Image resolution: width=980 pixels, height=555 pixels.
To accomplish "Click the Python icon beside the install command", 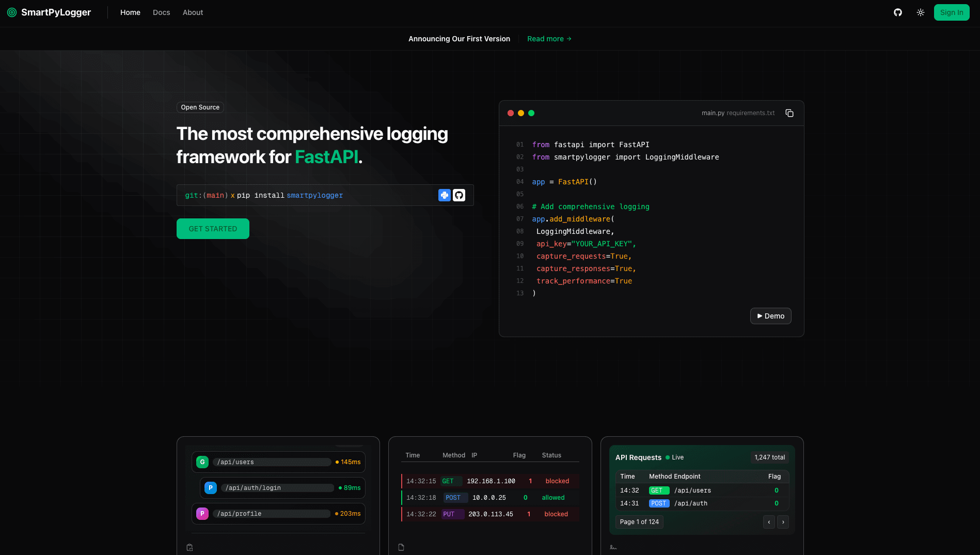I will (445, 195).
